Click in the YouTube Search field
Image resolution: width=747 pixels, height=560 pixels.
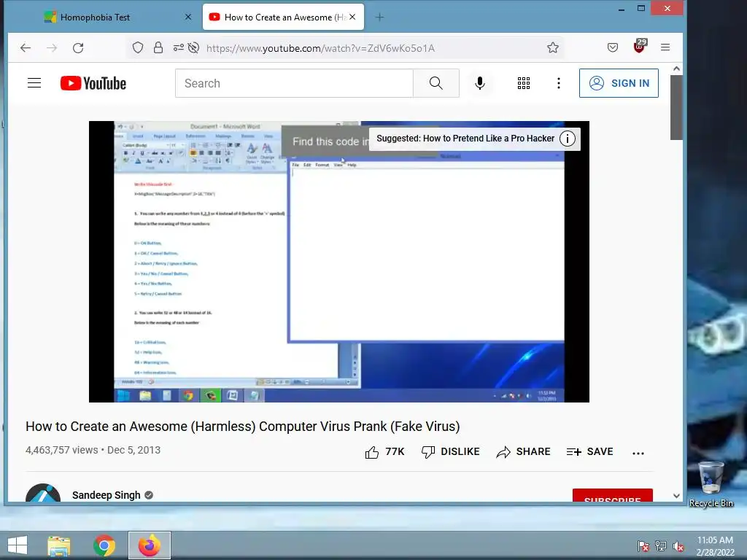click(x=294, y=83)
